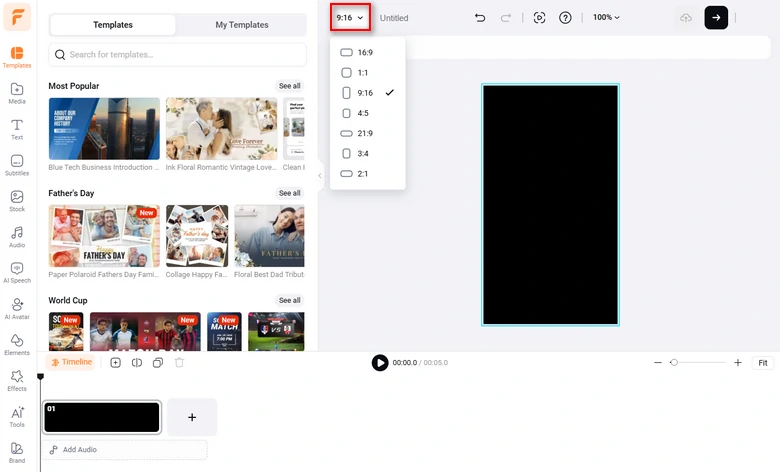Open Floral Best Dad Tribute template
The image size is (780, 472).
(x=269, y=236)
